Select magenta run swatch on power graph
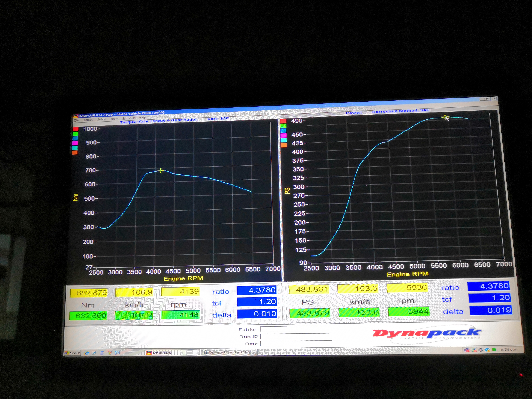 click(x=284, y=135)
